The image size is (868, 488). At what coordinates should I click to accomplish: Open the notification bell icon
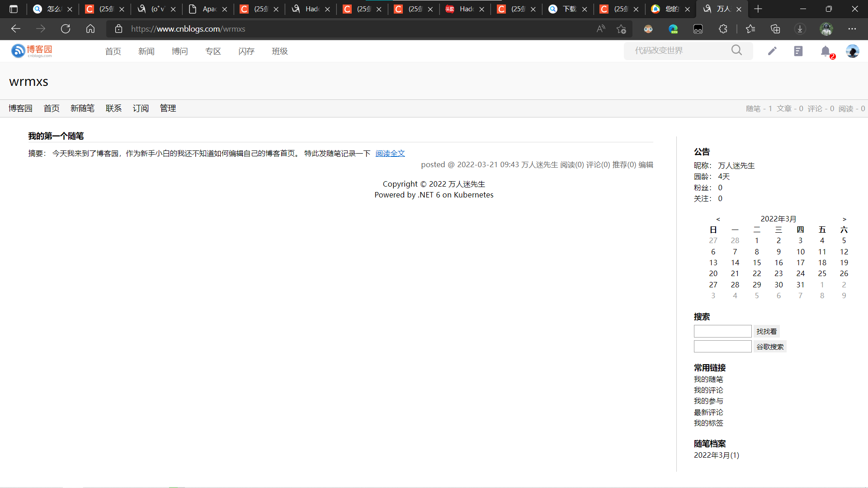click(826, 51)
